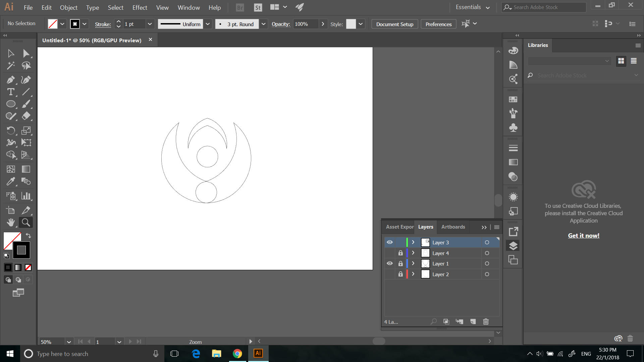Screen dimensions: 644x362
Task: Open the Effect menu
Action: click(x=140, y=7)
